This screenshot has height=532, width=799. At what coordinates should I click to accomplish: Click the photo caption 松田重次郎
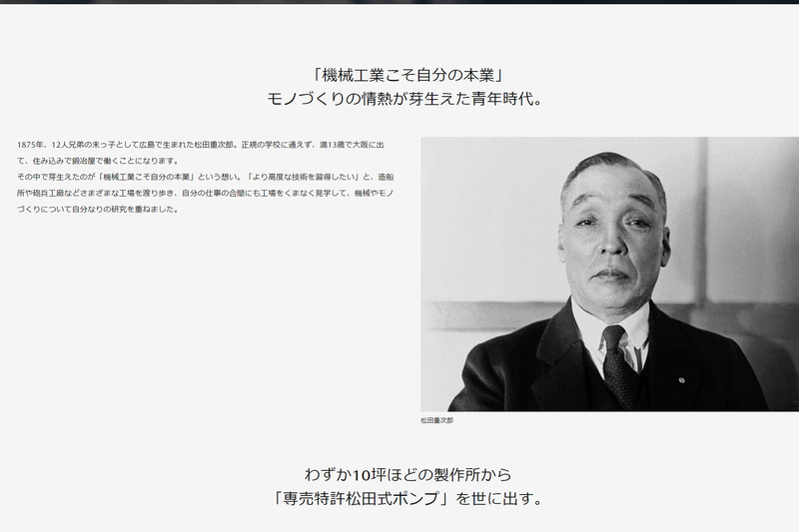436,420
